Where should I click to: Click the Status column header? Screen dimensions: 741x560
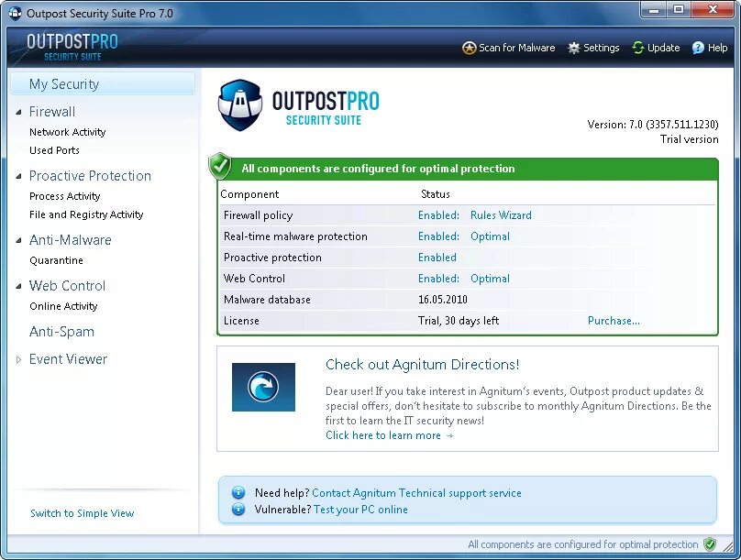click(x=436, y=194)
